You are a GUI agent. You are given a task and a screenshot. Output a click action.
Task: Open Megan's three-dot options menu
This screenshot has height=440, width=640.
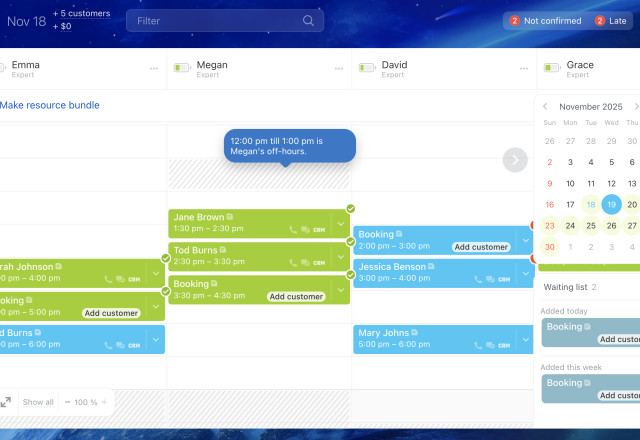pos(338,69)
